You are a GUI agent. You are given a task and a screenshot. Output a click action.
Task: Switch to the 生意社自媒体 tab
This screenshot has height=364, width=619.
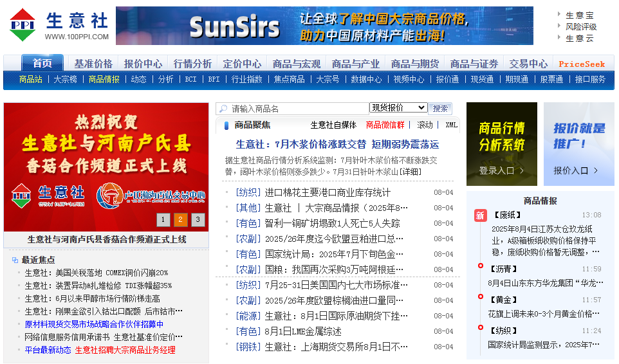[x=333, y=125]
